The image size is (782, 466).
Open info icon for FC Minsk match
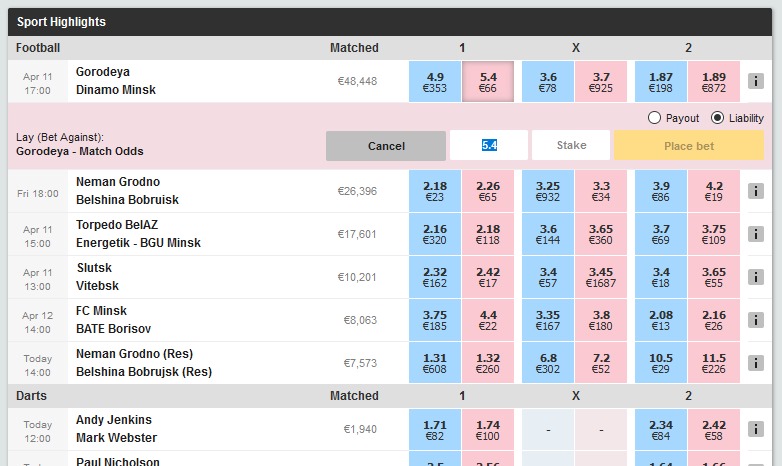pos(756,320)
